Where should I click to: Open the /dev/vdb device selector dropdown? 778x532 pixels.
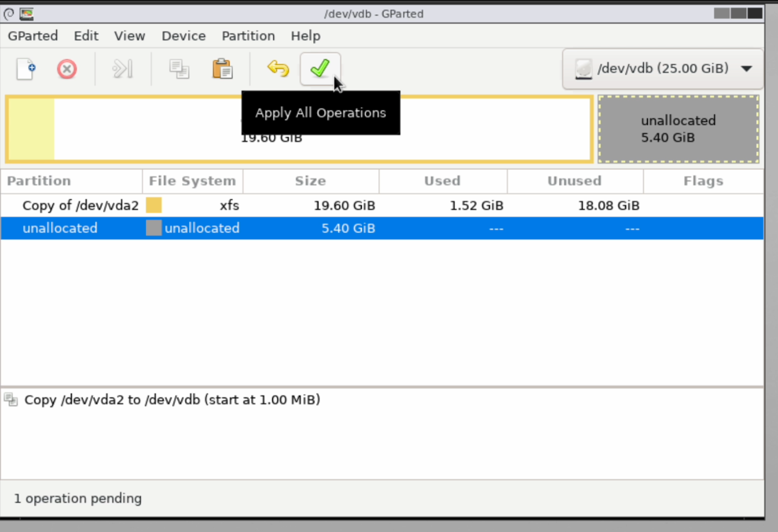pyautogui.click(x=663, y=69)
